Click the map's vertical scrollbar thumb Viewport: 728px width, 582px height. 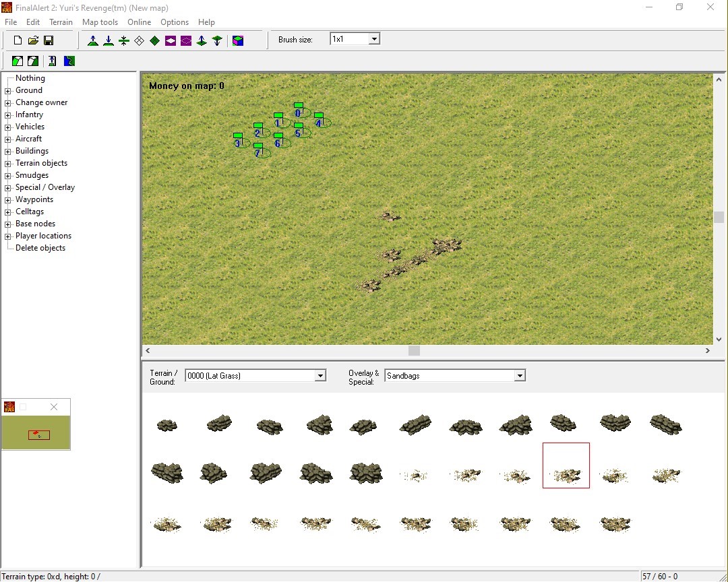(719, 217)
